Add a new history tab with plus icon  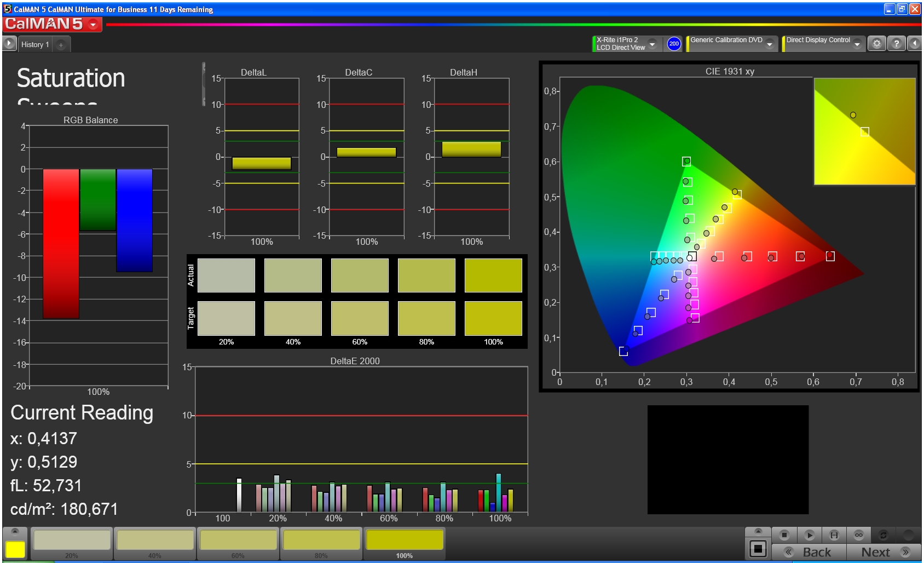pos(61,45)
